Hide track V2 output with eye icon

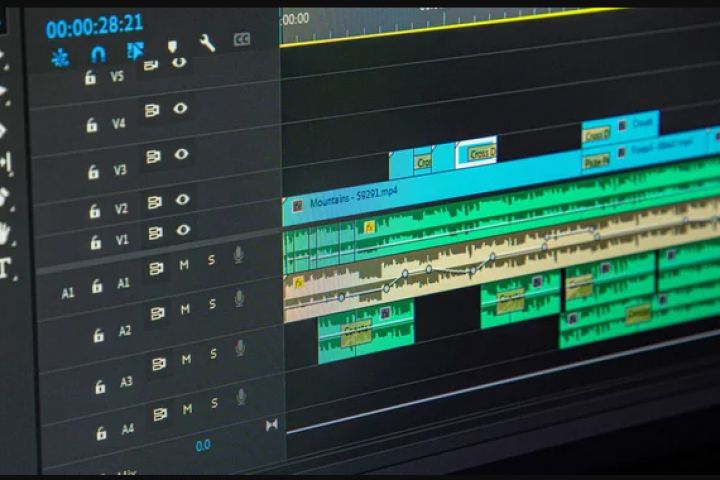183,199
